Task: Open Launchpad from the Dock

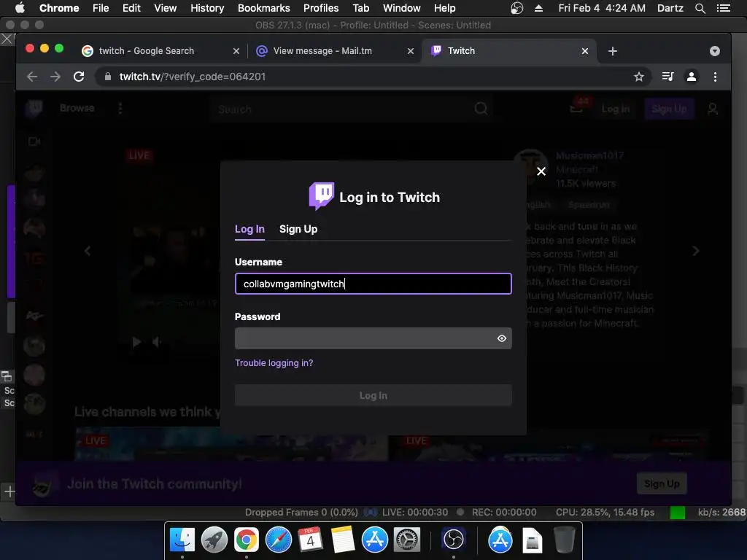Action: 214,540
